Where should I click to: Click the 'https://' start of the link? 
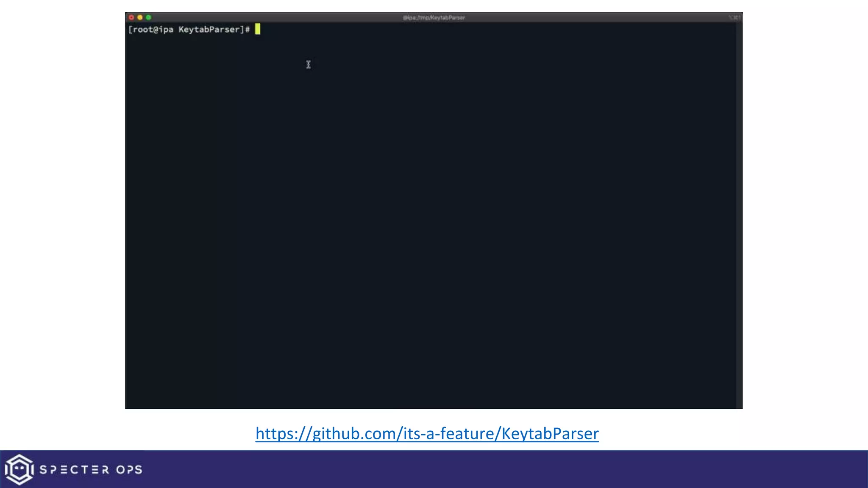283,433
